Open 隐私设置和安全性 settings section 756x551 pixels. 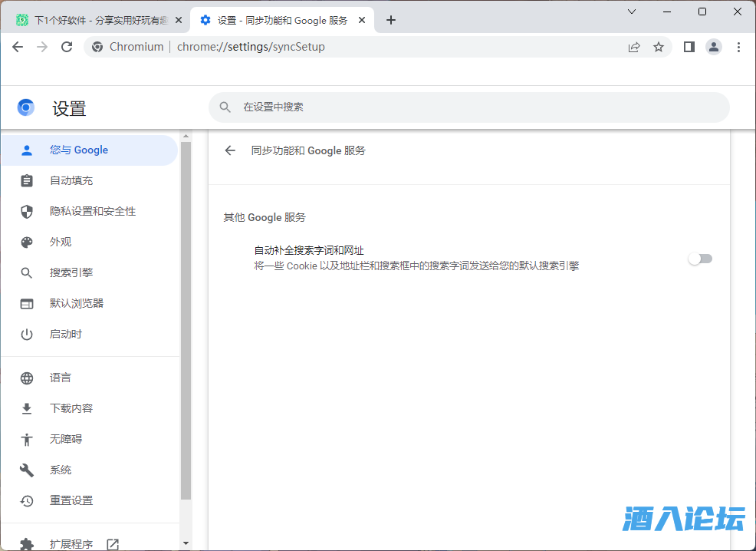point(92,211)
